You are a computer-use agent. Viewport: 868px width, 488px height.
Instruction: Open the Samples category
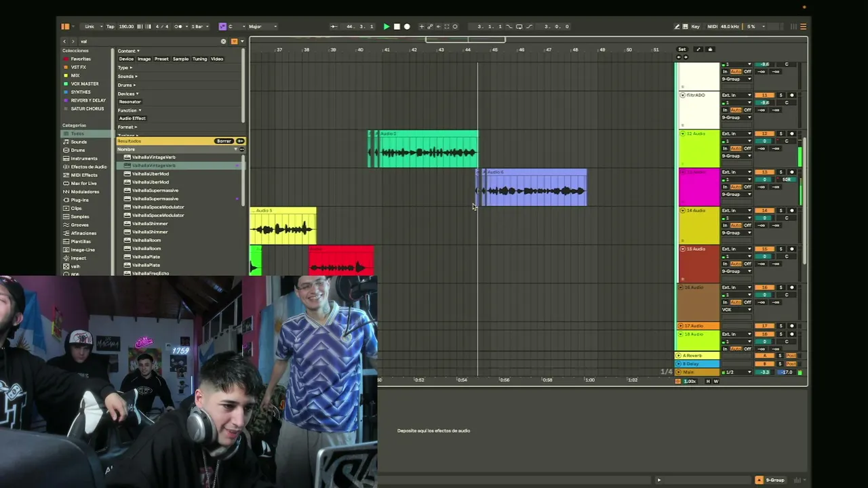[x=79, y=216]
